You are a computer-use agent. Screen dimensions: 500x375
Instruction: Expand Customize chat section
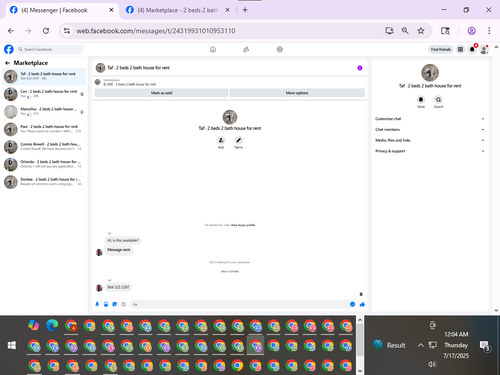pos(430,119)
